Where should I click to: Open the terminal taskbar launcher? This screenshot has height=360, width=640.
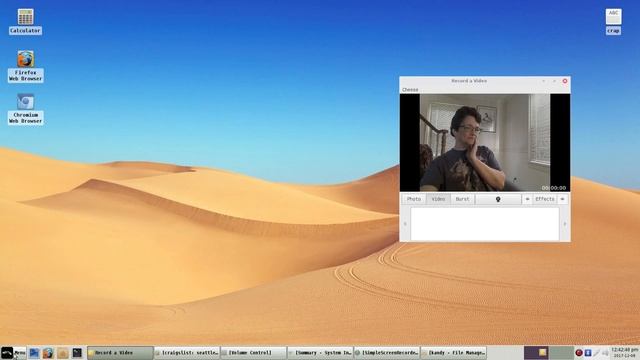pyautogui.click(x=77, y=353)
